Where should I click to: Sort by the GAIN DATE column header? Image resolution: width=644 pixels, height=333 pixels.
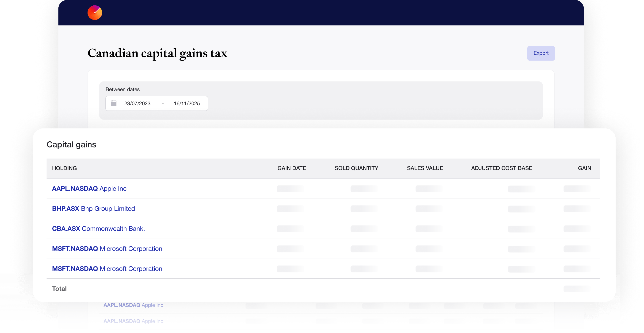291,168
